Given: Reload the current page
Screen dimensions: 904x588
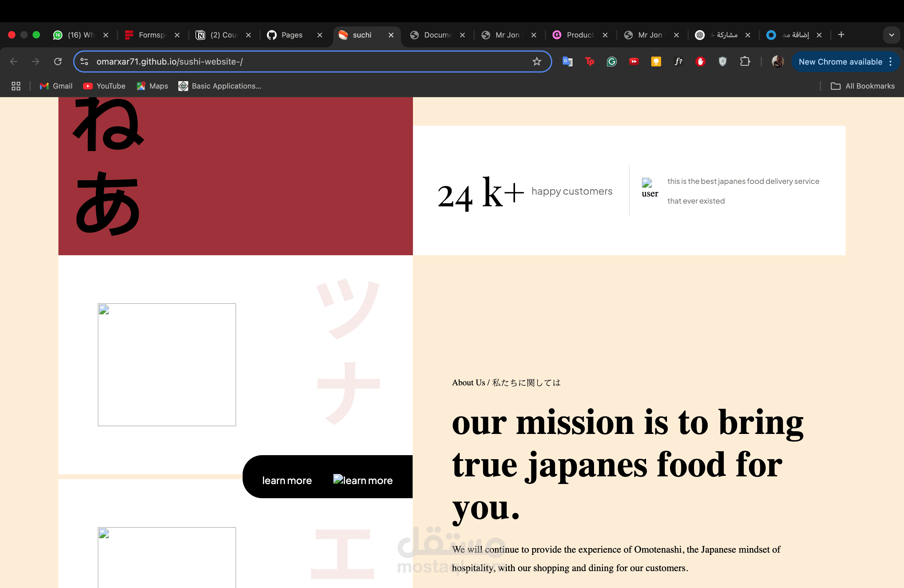Looking at the screenshot, I should pos(58,62).
